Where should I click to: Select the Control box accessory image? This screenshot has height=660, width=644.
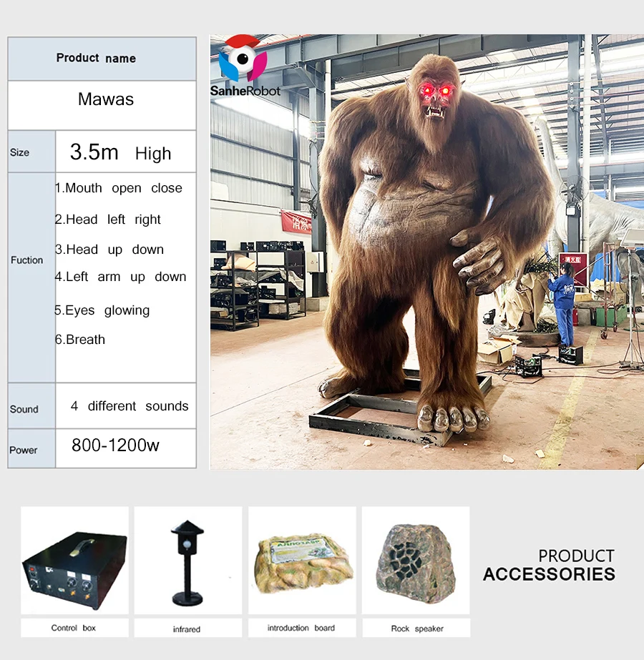click(x=74, y=561)
